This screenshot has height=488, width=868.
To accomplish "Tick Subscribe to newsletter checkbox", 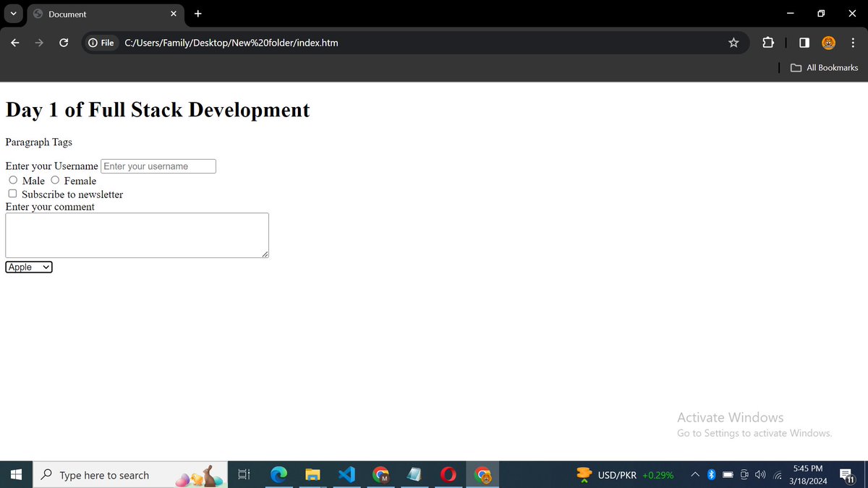I will point(12,194).
